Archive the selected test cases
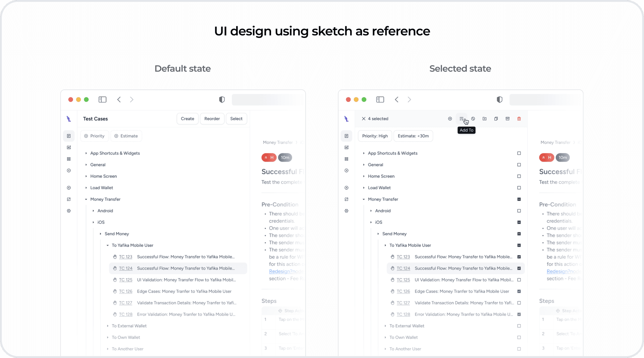 click(x=507, y=119)
